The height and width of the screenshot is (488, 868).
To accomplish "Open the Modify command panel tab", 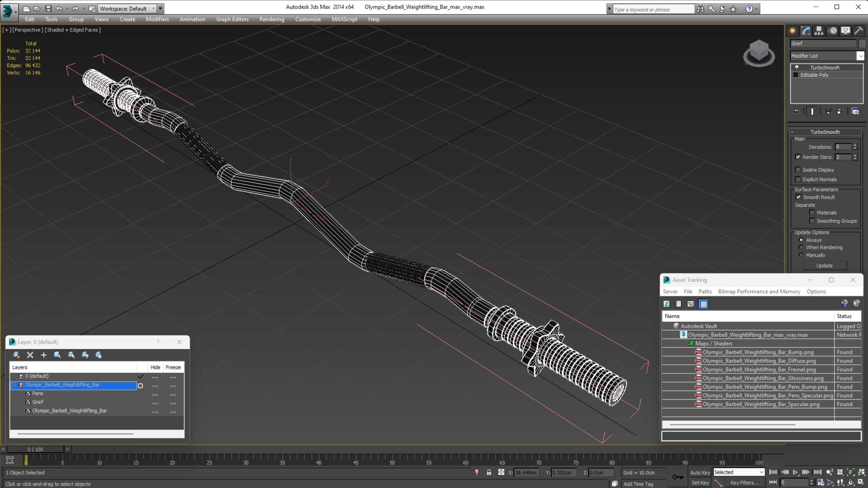I will (806, 31).
